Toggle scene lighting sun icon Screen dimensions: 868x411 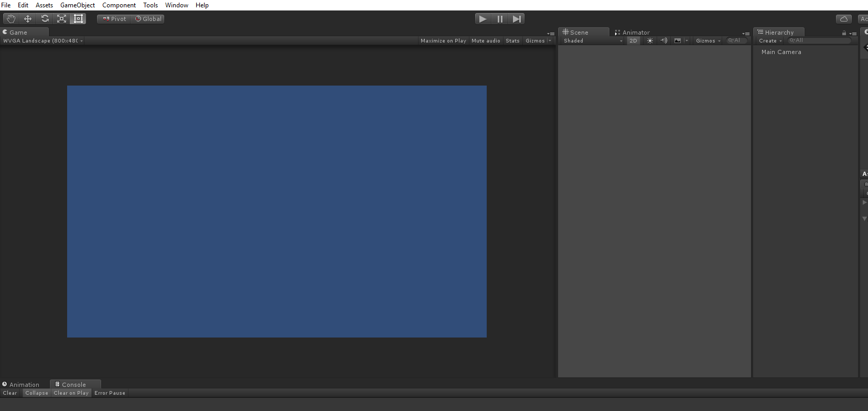(x=650, y=40)
